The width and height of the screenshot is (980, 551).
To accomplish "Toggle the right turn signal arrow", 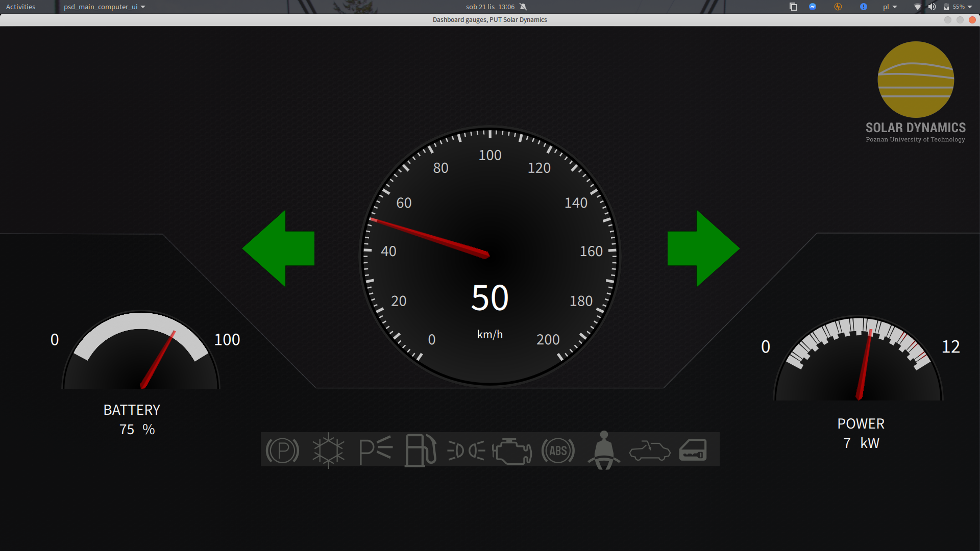I will [x=703, y=248].
